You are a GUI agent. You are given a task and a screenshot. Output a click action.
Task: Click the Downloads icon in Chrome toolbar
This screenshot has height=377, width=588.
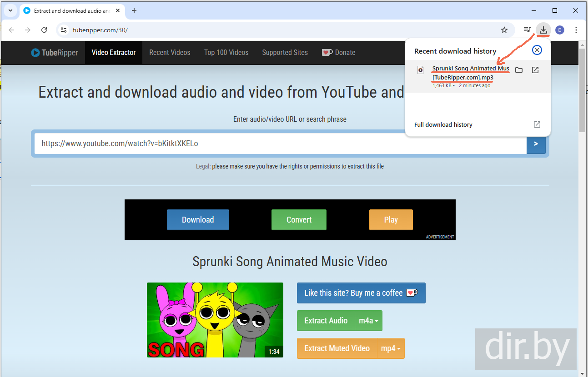point(543,30)
